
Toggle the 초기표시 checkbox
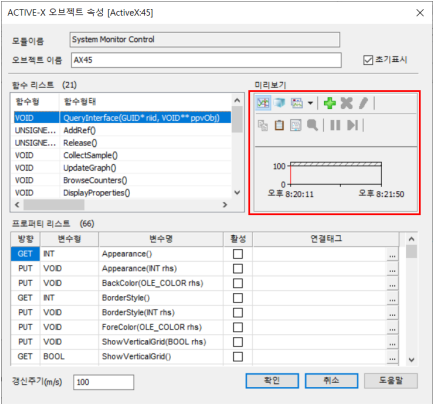point(368,60)
